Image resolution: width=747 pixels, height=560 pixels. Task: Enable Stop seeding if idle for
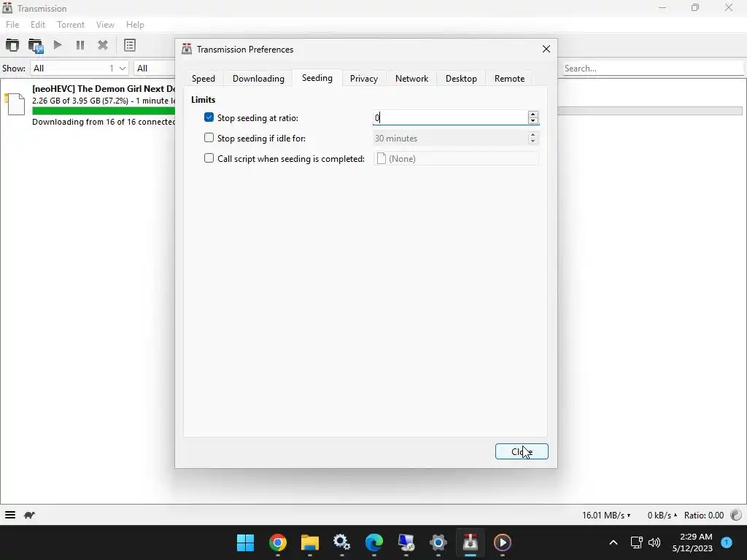(209, 138)
